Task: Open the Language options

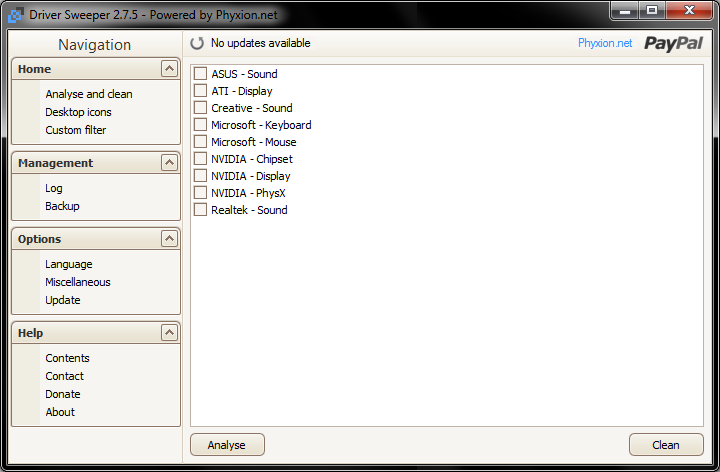Action: click(68, 264)
